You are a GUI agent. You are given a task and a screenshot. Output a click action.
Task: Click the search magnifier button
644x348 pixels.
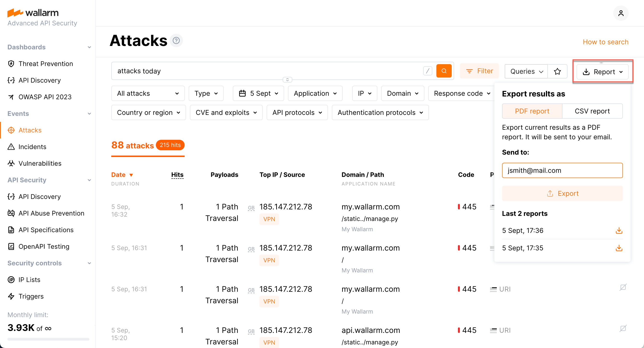444,71
